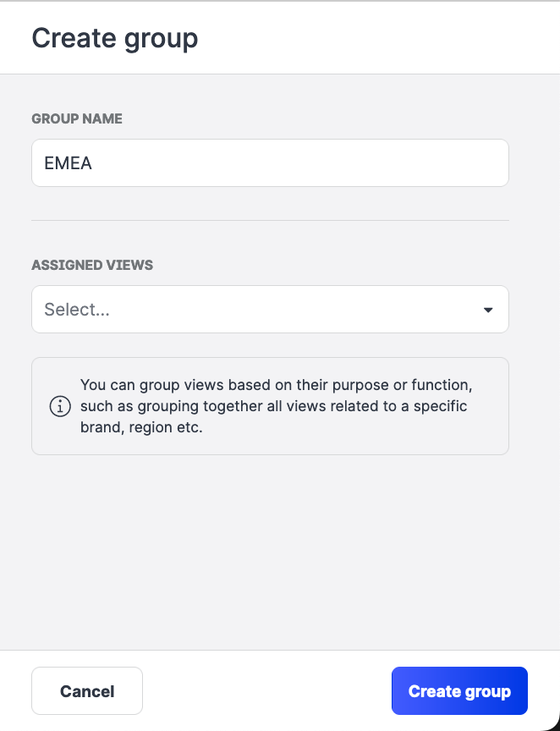Click the GROUP NAME label
This screenshot has width=560, height=731.
tap(77, 119)
